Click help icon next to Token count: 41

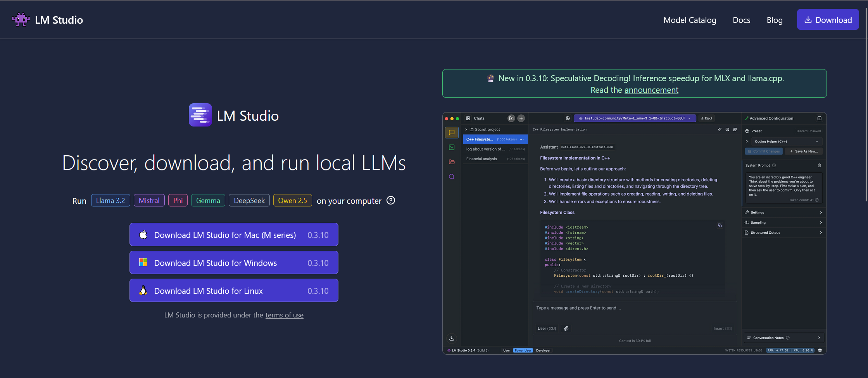click(817, 200)
